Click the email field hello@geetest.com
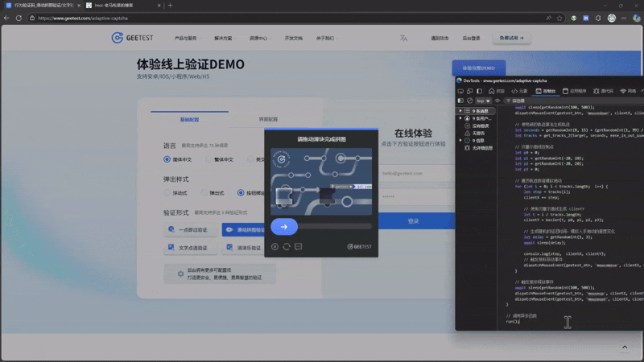The height and width of the screenshot is (362, 644). pos(415,174)
